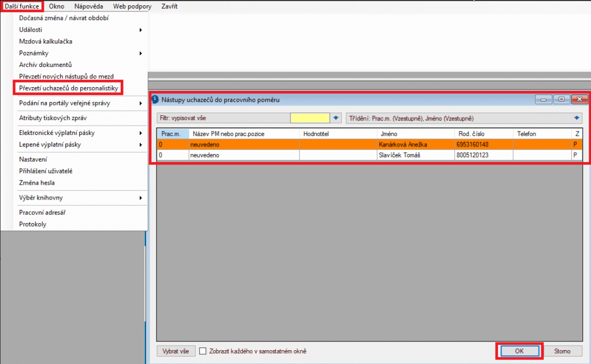The image size is (591, 364).
Task: Close the Nástupy uchazečů window
Action: pyautogui.click(x=579, y=99)
